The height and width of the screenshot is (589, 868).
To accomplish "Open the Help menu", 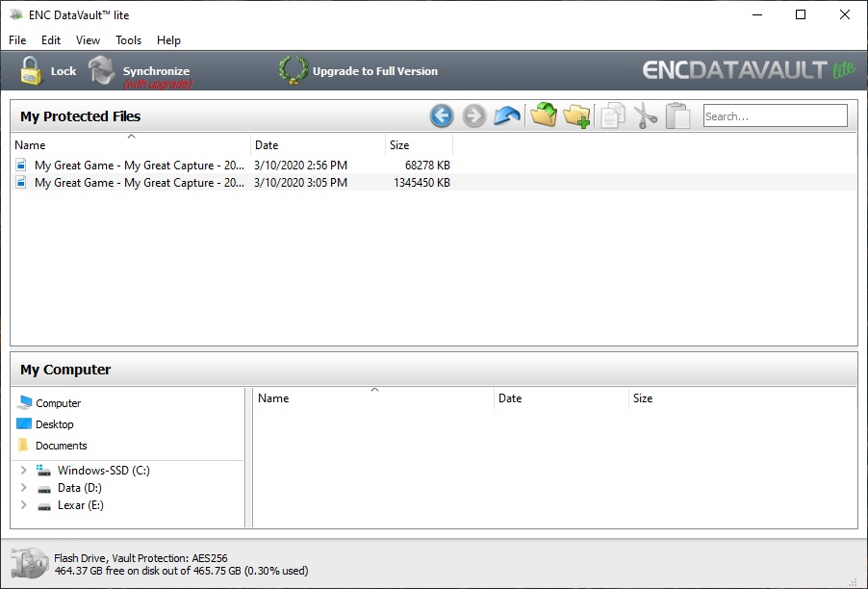I will pos(168,39).
